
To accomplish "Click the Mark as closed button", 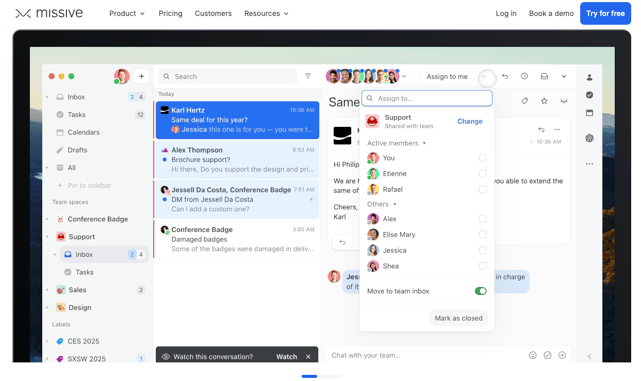I will pos(458,318).
